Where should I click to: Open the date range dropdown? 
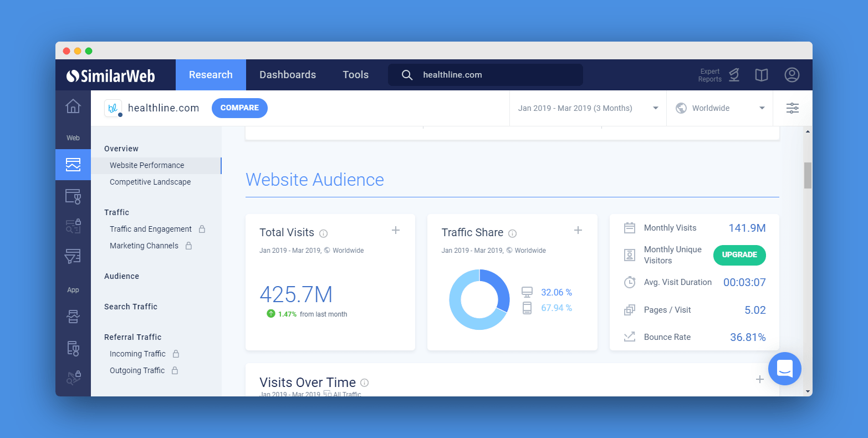click(x=588, y=108)
